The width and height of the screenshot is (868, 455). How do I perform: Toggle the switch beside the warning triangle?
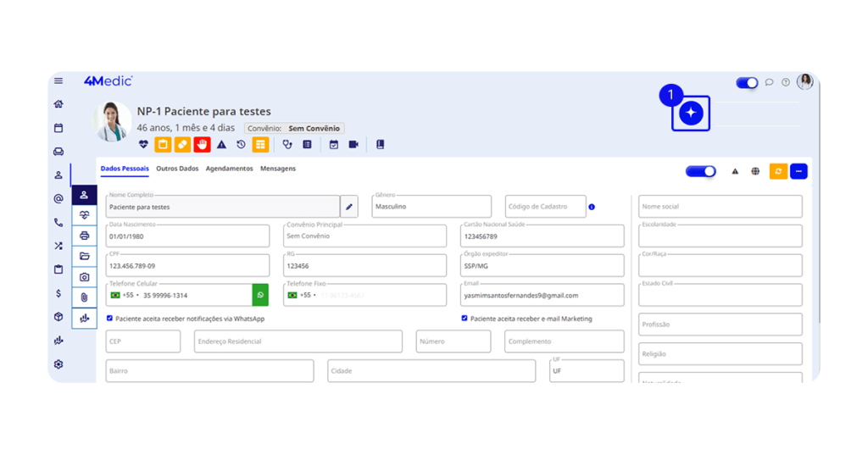coord(700,171)
